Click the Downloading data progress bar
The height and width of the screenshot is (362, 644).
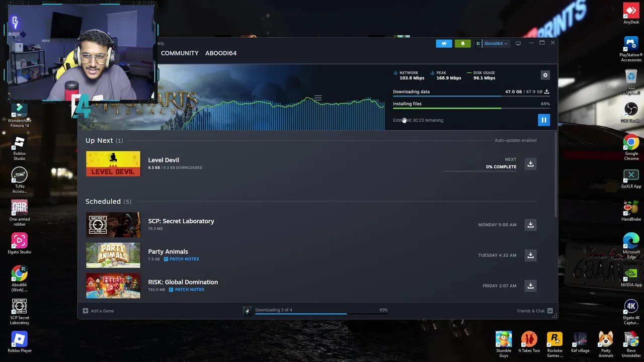(x=471, y=96)
